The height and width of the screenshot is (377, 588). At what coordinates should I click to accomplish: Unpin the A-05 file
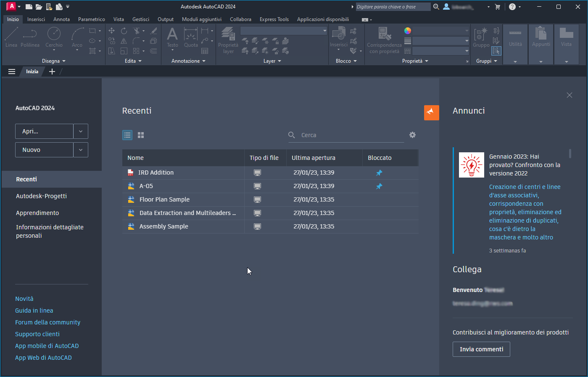pos(379,186)
